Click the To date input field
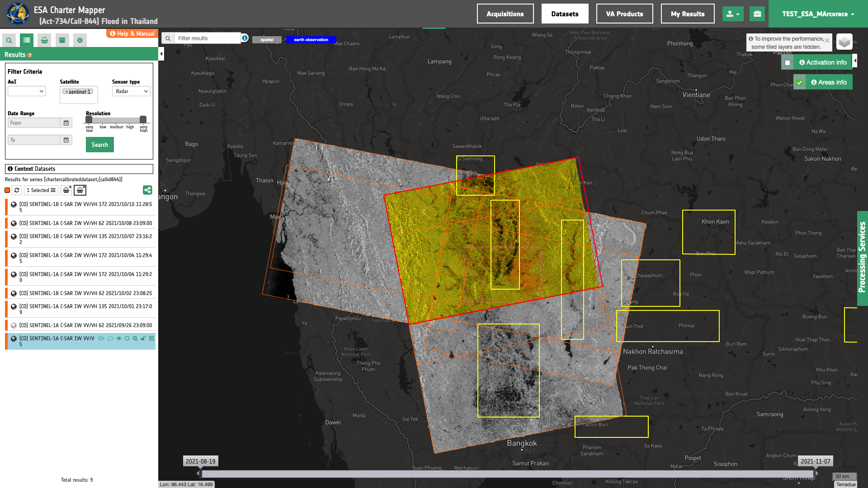This screenshot has height=488, width=868. tap(34, 140)
